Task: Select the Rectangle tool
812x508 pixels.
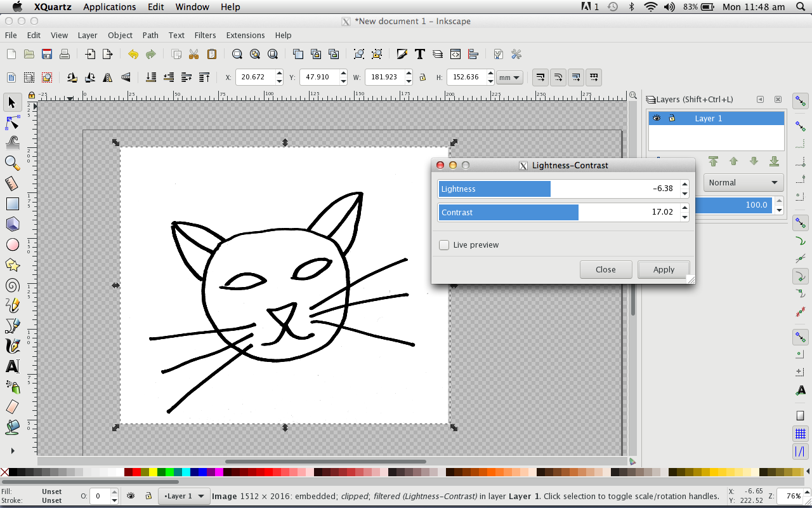Action: [12, 204]
